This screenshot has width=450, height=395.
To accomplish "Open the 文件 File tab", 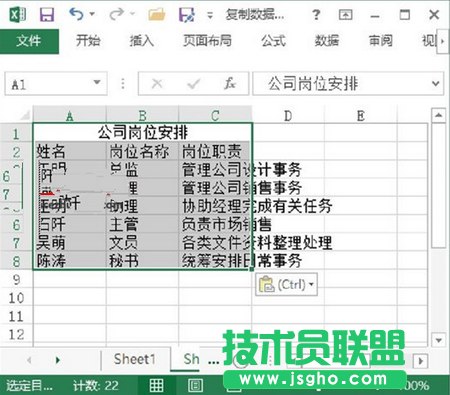I will [29, 41].
